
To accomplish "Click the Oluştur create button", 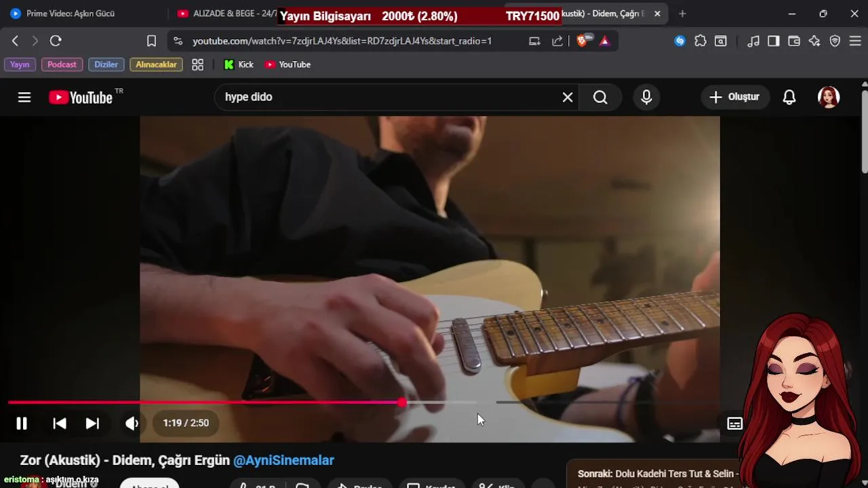I will tap(734, 97).
